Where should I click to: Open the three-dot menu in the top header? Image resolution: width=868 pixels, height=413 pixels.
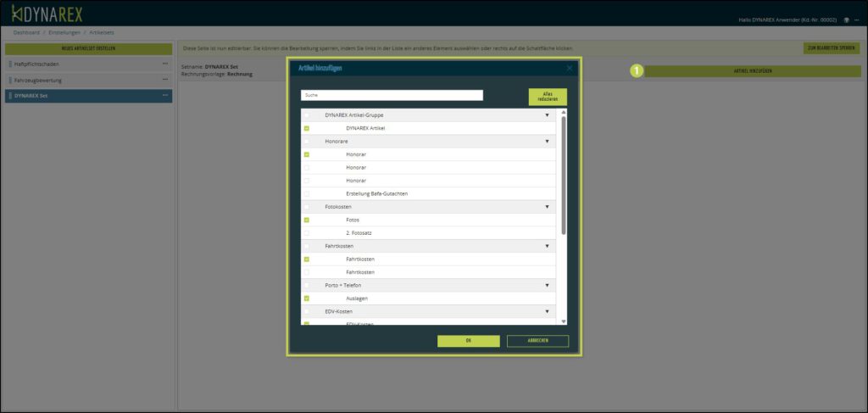pos(857,20)
